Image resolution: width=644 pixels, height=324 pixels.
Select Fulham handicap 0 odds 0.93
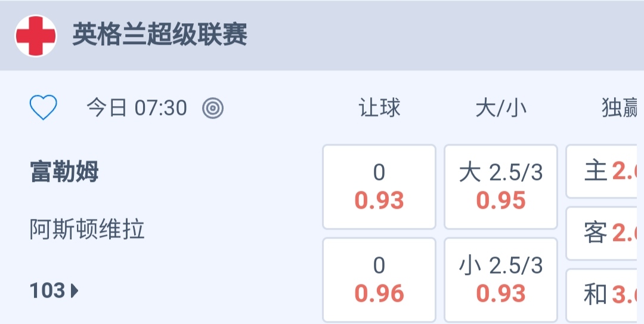[x=379, y=187]
